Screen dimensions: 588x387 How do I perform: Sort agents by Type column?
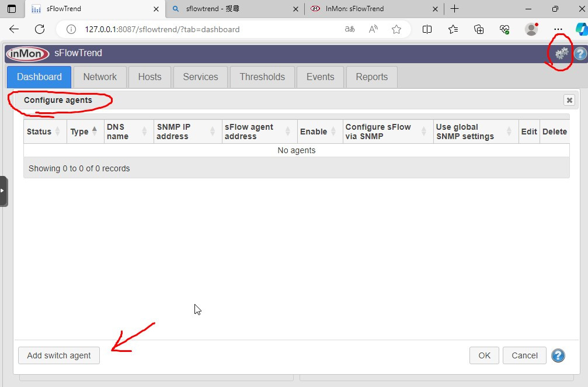[85, 132]
